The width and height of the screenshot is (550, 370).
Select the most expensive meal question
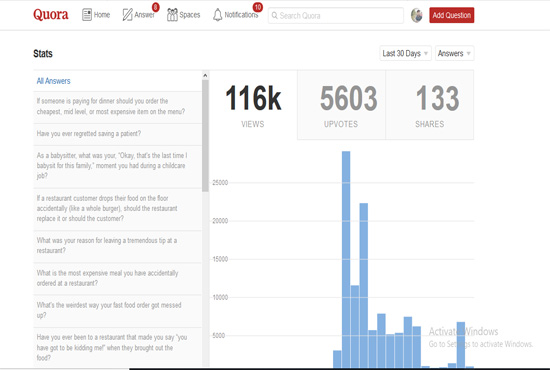pyautogui.click(x=118, y=278)
